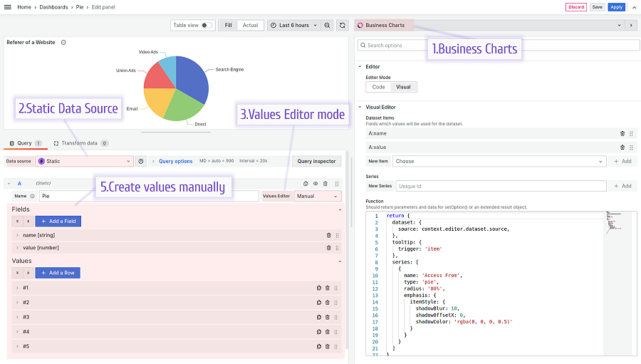
Task: Toggle the Table view switch
Action: (x=207, y=25)
